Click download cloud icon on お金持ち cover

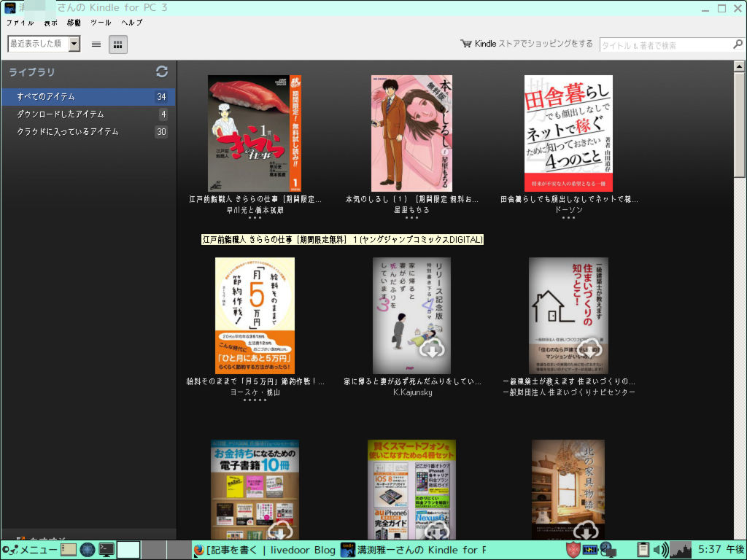pyautogui.click(x=281, y=530)
